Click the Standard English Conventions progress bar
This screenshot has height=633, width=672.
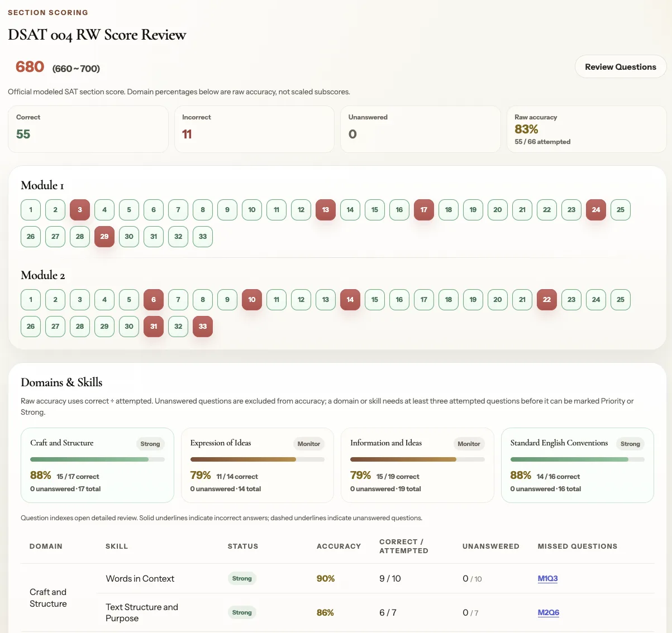click(x=578, y=459)
